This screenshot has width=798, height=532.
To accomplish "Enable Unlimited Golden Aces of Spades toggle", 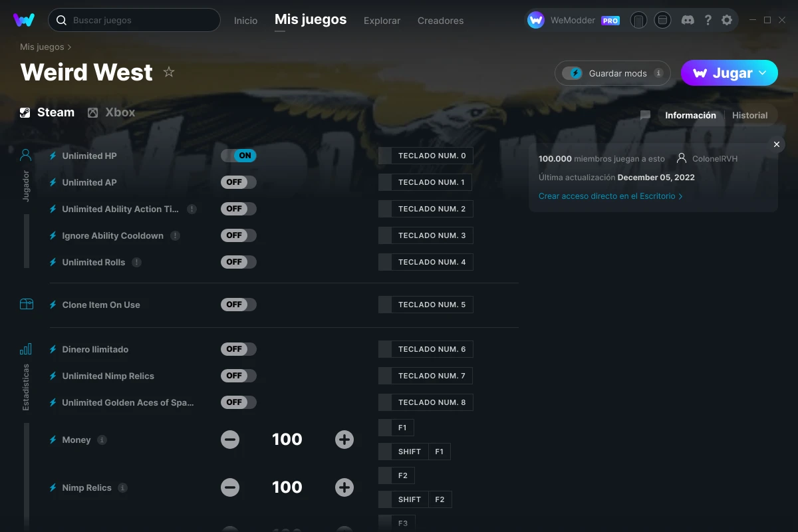I will [x=239, y=402].
